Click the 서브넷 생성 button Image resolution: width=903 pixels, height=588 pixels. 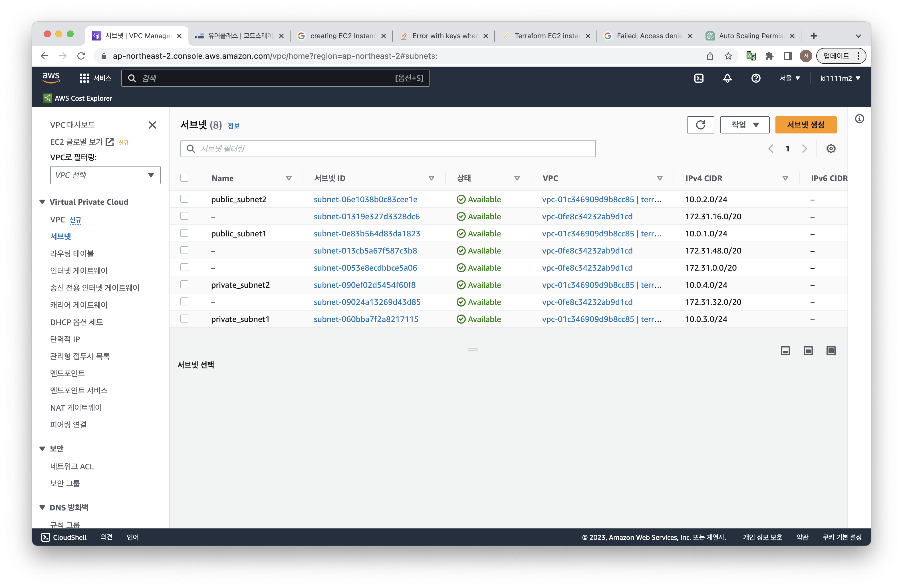point(806,125)
